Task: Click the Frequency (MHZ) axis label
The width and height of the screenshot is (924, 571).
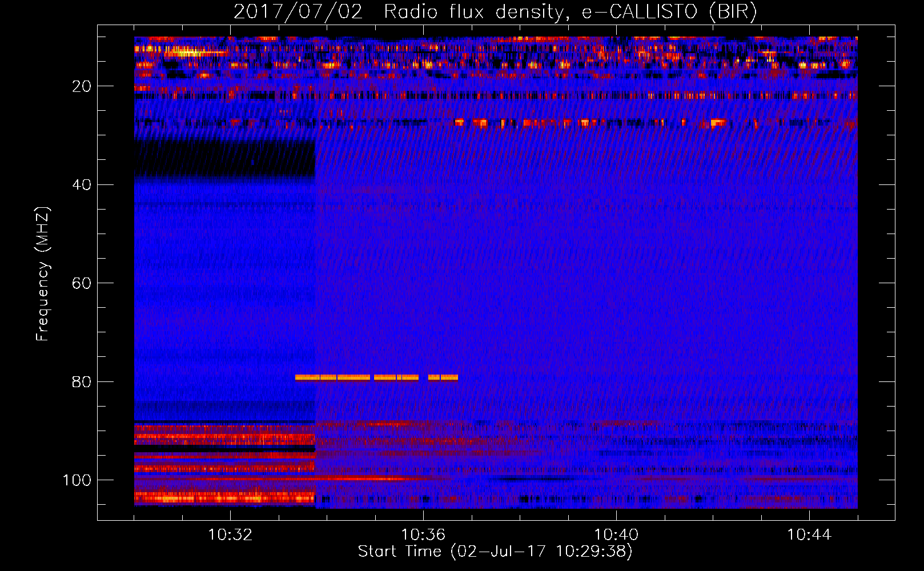Action: (43, 274)
